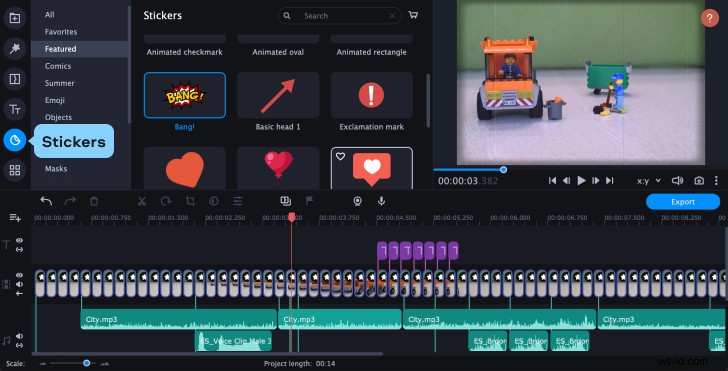Image resolution: width=728 pixels, height=371 pixels.
Task: Take a snapshot with camera icon
Action: pyautogui.click(x=699, y=181)
